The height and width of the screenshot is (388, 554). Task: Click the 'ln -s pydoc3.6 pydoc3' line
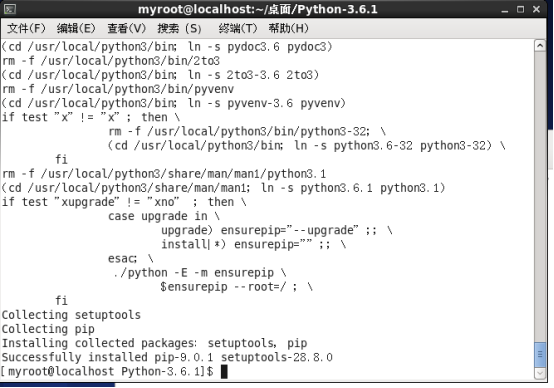click(x=167, y=47)
